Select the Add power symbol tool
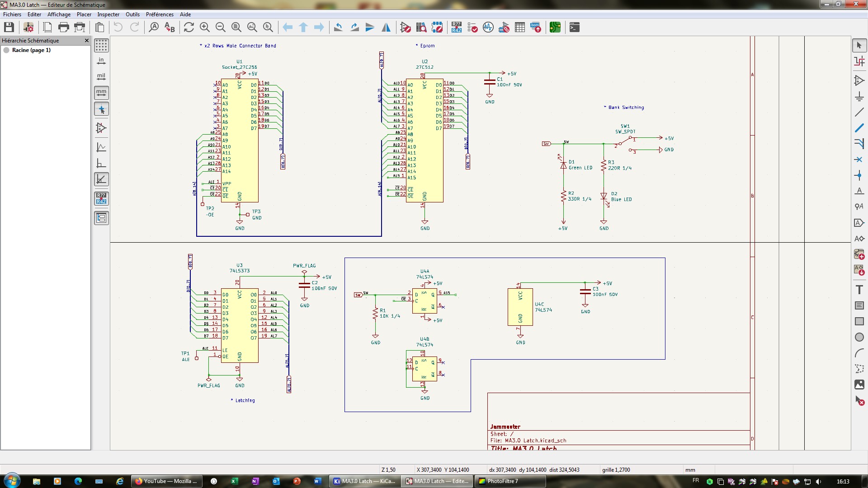This screenshot has width=868, height=488. 859,96
